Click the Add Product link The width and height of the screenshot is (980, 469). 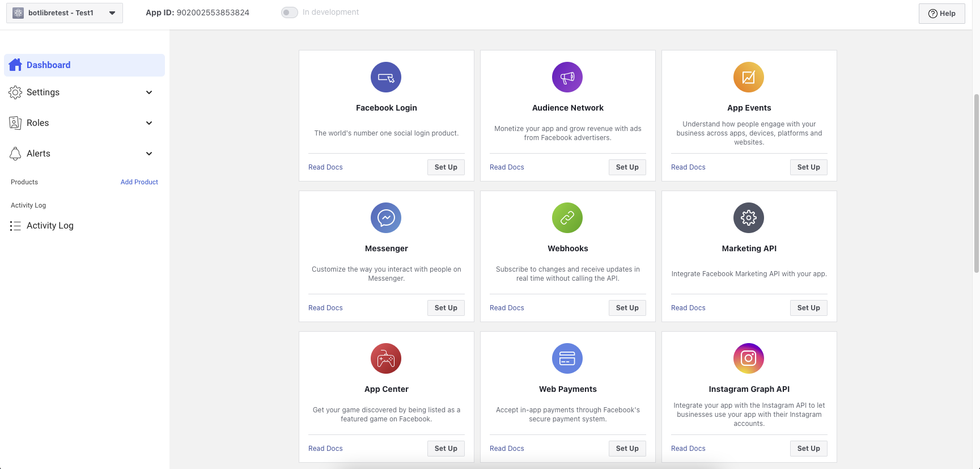pyautogui.click(x=139, y=182)
